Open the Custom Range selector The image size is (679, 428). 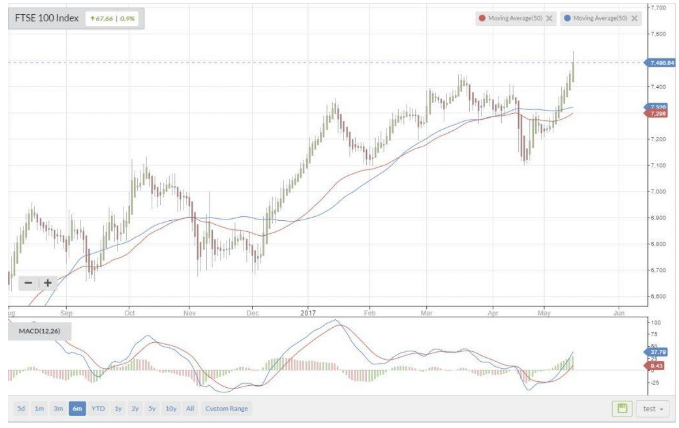(x=226, y=409)
